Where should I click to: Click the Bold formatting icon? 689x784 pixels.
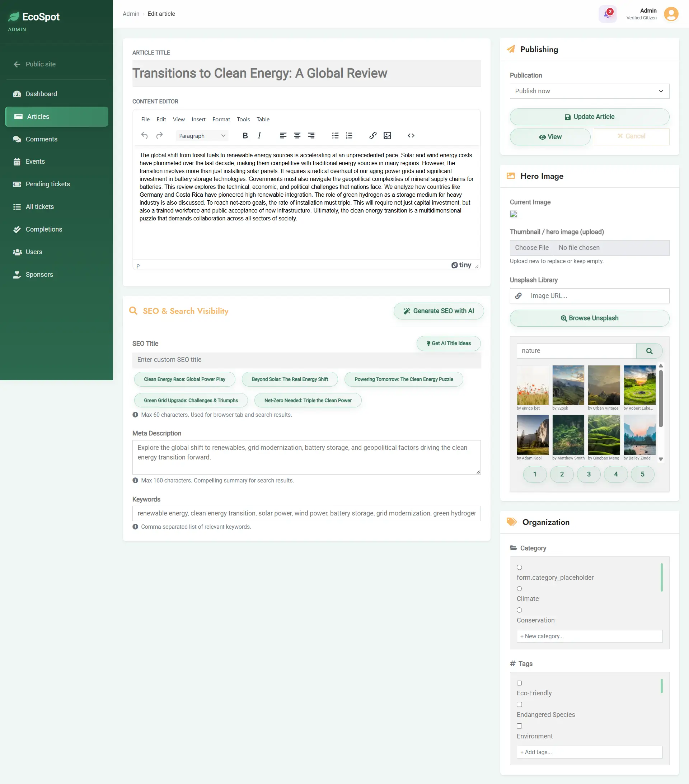click(x=245, y=135)
